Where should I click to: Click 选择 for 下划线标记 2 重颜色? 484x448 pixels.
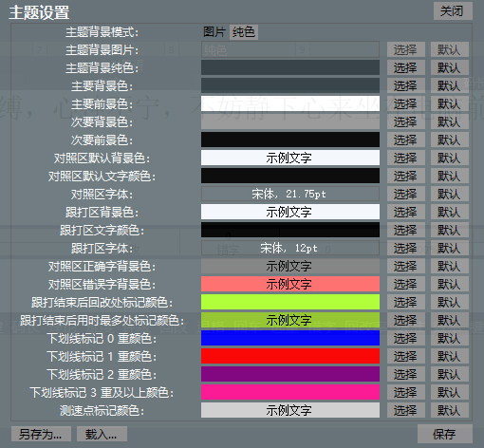406,374
